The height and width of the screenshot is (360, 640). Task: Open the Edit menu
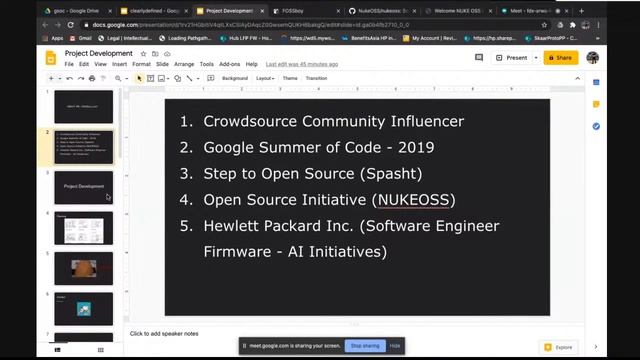click(x=84, y=64)
